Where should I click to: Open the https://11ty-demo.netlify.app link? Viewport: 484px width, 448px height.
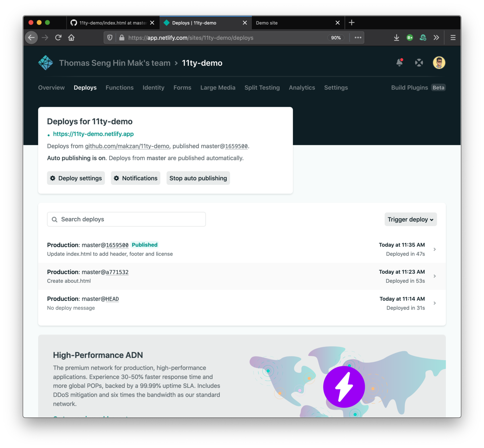point(93,134)
